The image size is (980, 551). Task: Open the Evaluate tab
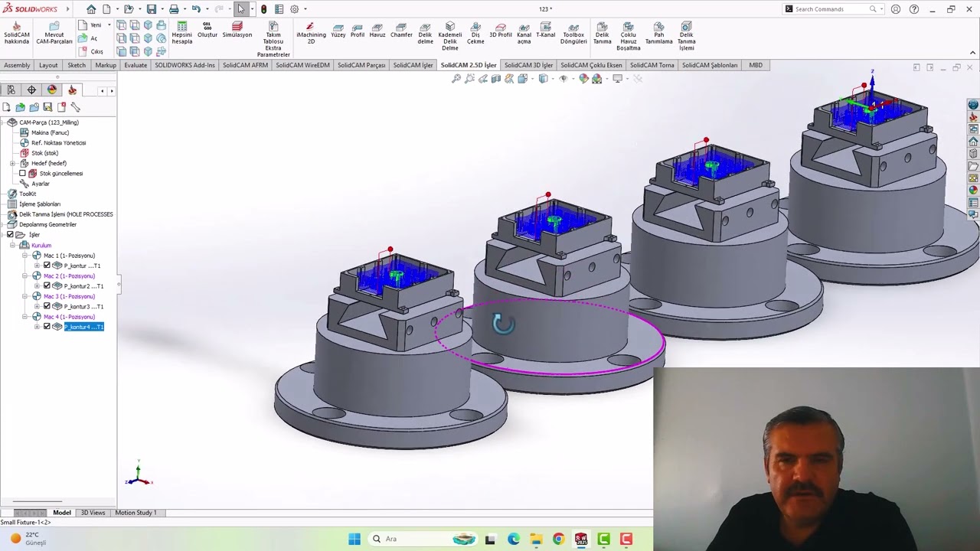coord(136,65)
